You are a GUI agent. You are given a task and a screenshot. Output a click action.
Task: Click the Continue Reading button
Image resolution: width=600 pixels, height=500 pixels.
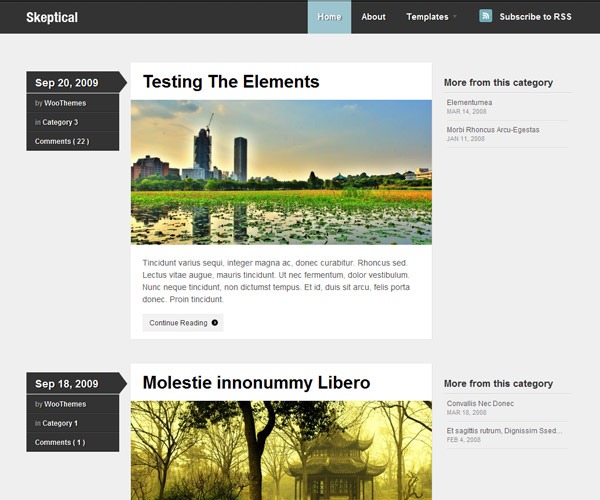(183, 322)
